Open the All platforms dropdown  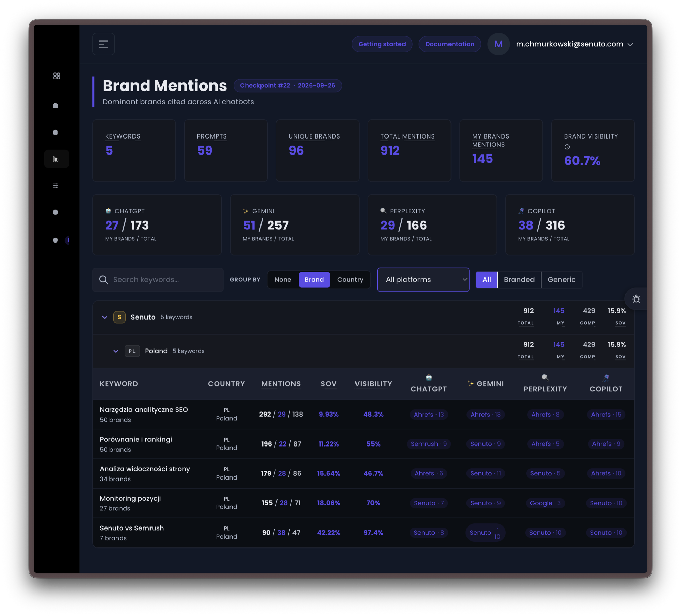[x=423, y=279]
